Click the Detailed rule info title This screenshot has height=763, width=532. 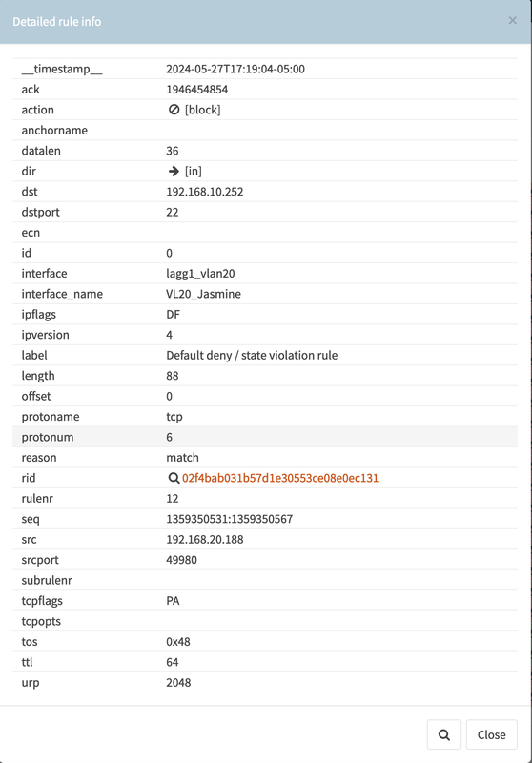click(57, 21)
